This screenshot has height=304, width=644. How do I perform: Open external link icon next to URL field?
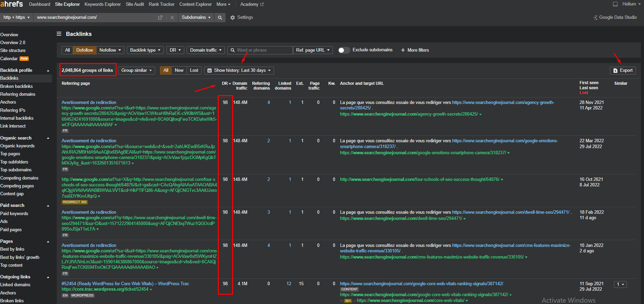coord(160,17)
